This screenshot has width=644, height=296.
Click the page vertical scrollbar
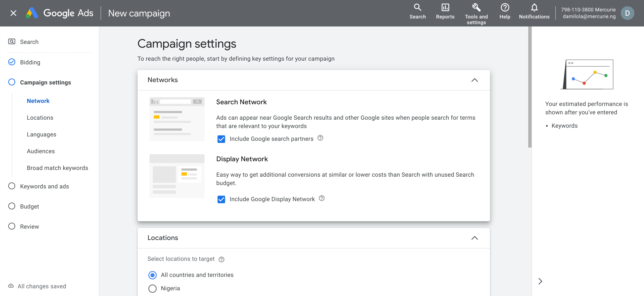(530, 87)
